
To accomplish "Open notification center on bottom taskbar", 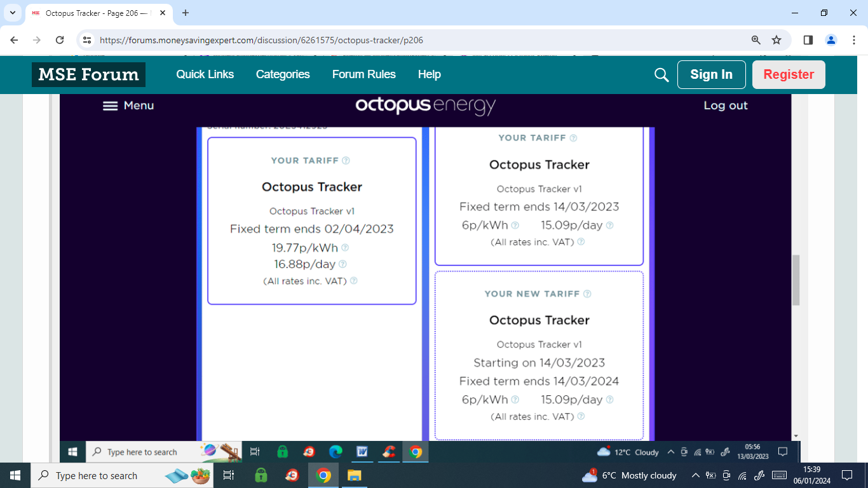I will pyautogui.click(x=846, y=475).
